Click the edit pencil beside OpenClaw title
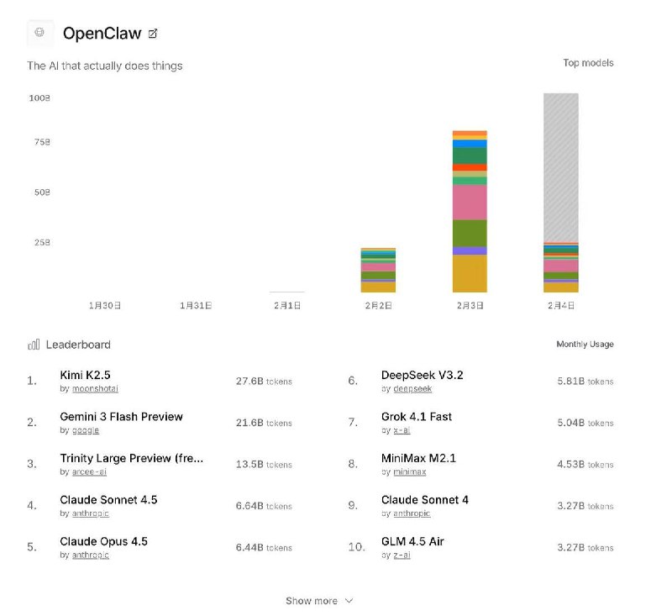The width and height of the screenshot is (672, 616). [x=151, y=33]
